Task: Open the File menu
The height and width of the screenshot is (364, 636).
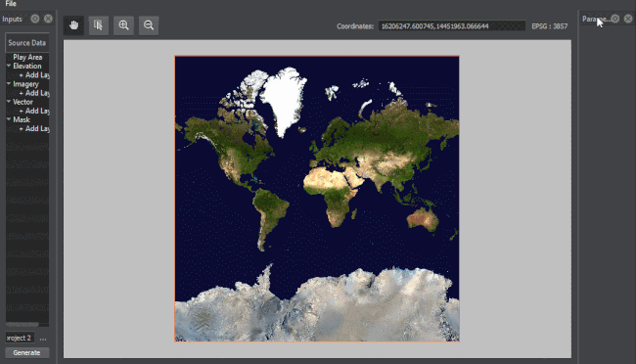Action: click(x=11, y=4)
